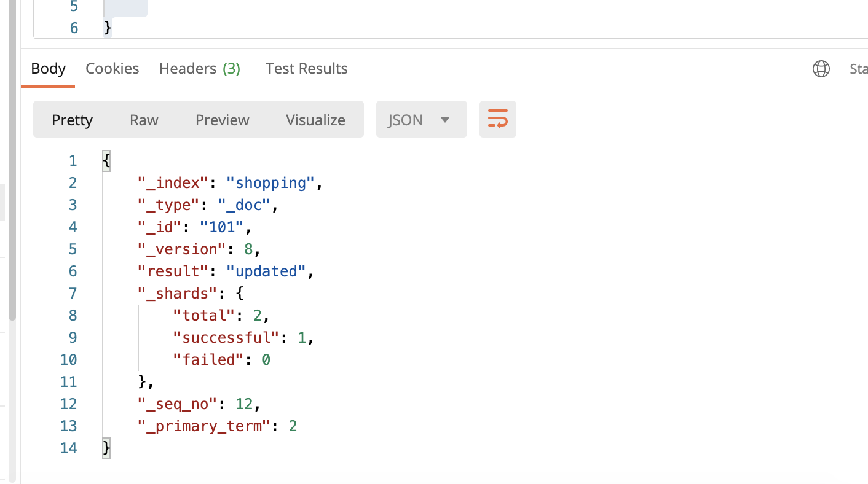Click the opening brace on line 1
The width and height of the screenshot is (868, 484).
click(x=107, y=161)
